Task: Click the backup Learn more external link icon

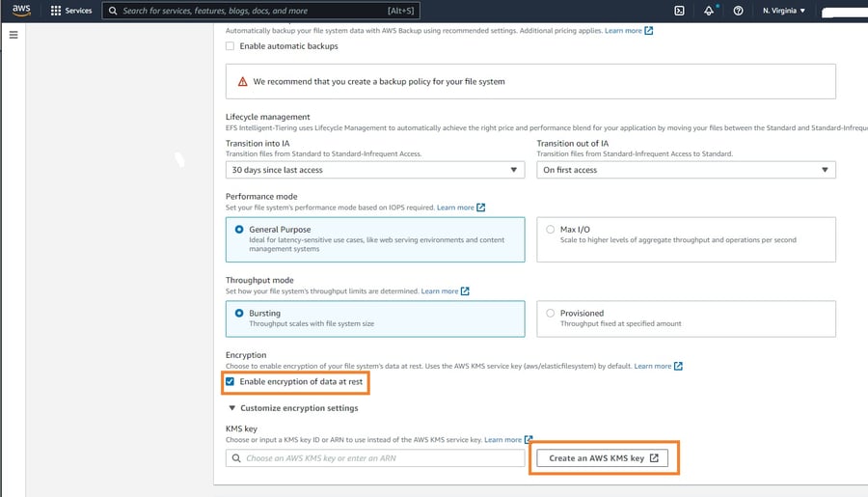Action: point(649,31)
